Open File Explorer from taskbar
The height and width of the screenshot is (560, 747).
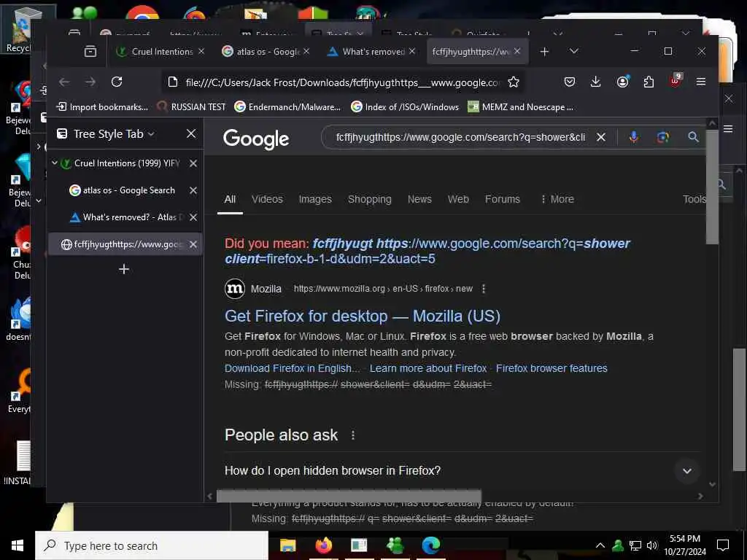[287, 545]
